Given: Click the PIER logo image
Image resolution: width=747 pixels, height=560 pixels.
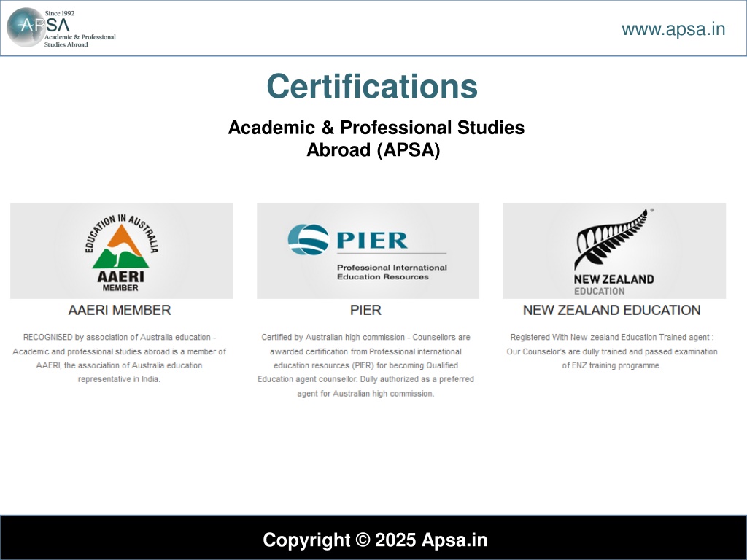Looking at the screenshot, I should point(368,251).
